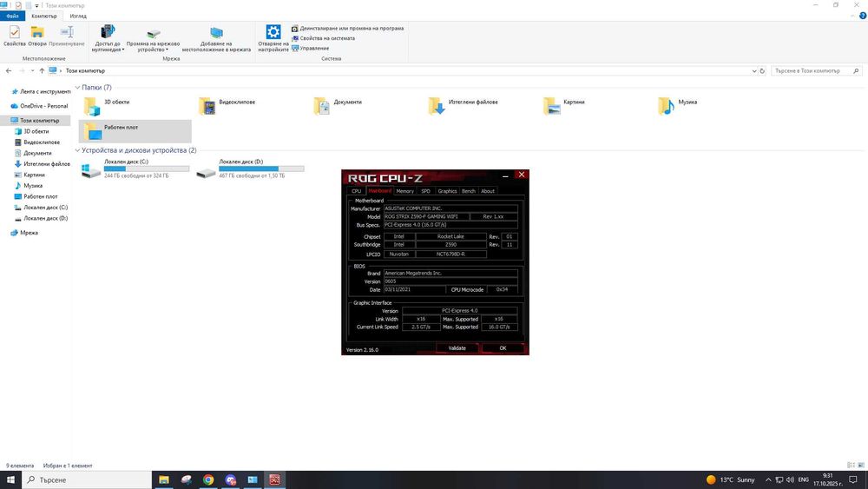The image size is (868, 489).
Task: Open the Graphics tab in CPU-Z
Action: click(x=447, y=191)
